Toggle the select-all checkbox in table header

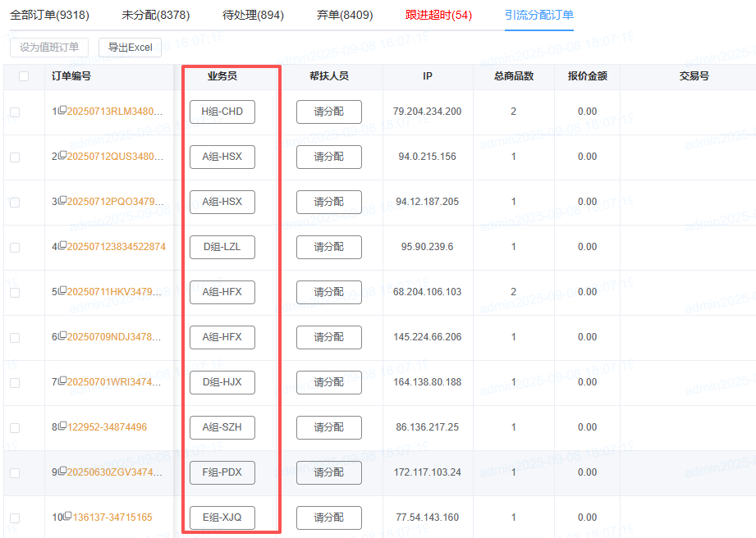pos(24,76)
